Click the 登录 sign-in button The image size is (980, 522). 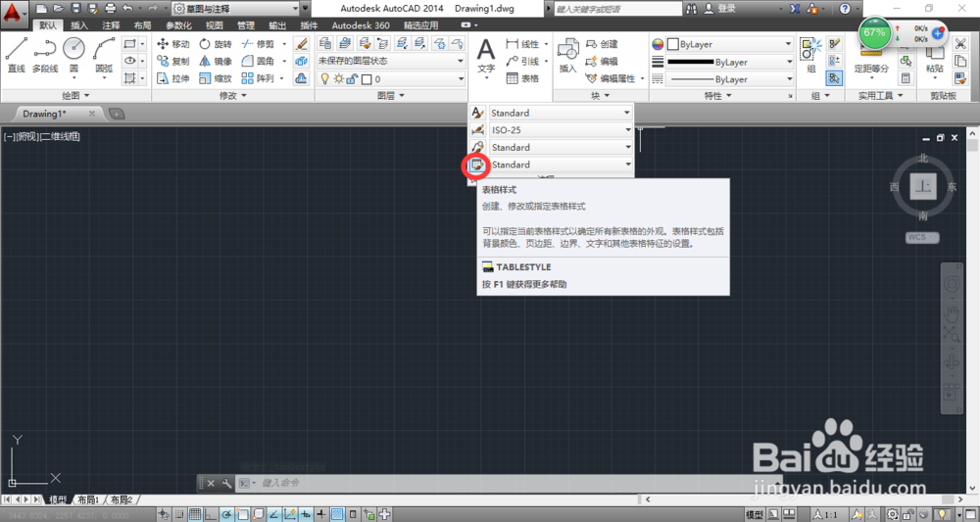720,9
